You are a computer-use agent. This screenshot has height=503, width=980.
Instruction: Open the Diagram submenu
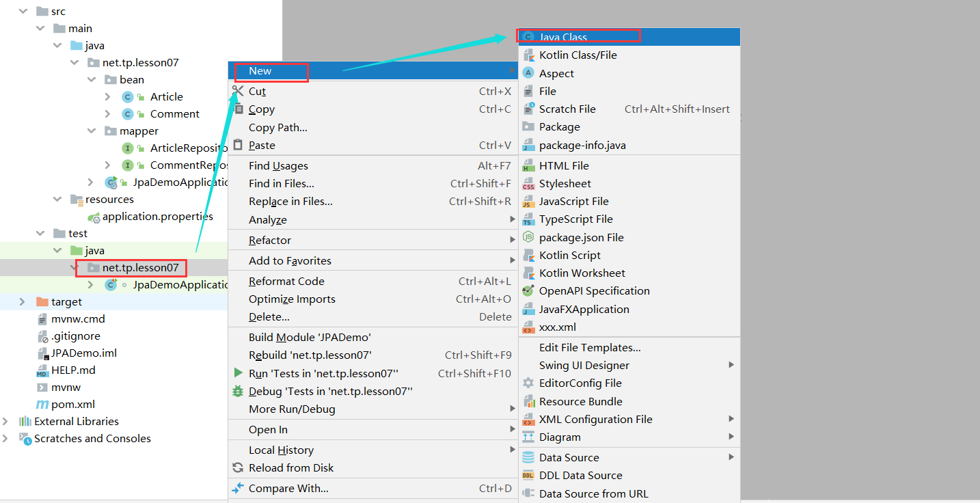click(x=629, y=437)
